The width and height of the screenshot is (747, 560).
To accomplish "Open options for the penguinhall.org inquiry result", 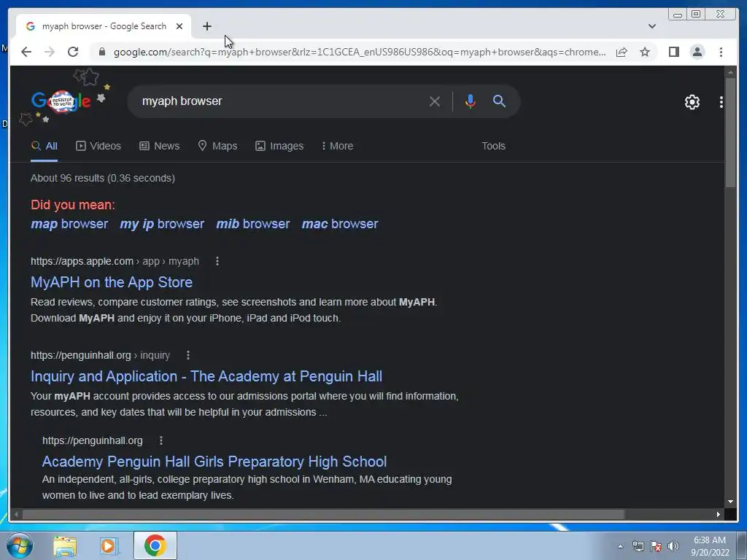I will tap(188, 355).
